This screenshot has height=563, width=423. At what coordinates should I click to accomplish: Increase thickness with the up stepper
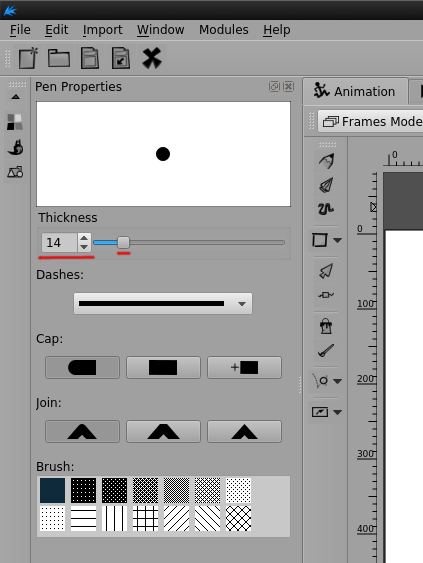[x=84, y=238]
